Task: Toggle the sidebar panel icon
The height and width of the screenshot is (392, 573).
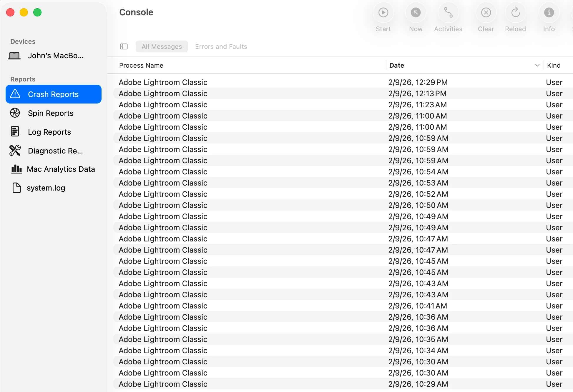Action: point(124,46)
